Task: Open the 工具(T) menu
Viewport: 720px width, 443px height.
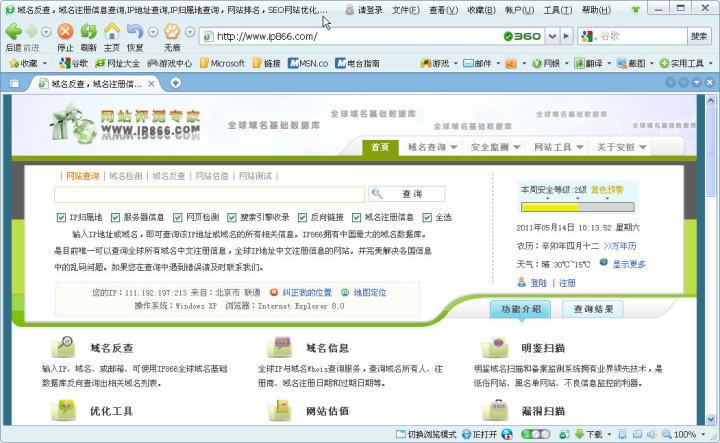Action: 558,10
